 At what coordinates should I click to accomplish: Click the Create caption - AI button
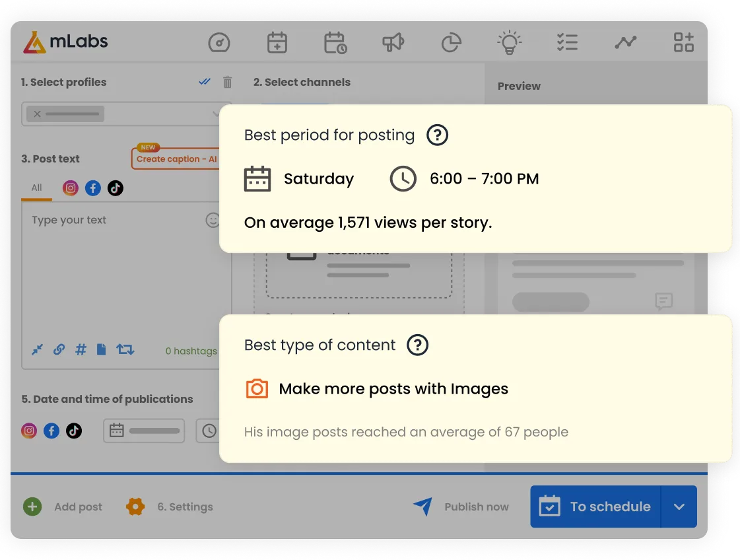176,159
